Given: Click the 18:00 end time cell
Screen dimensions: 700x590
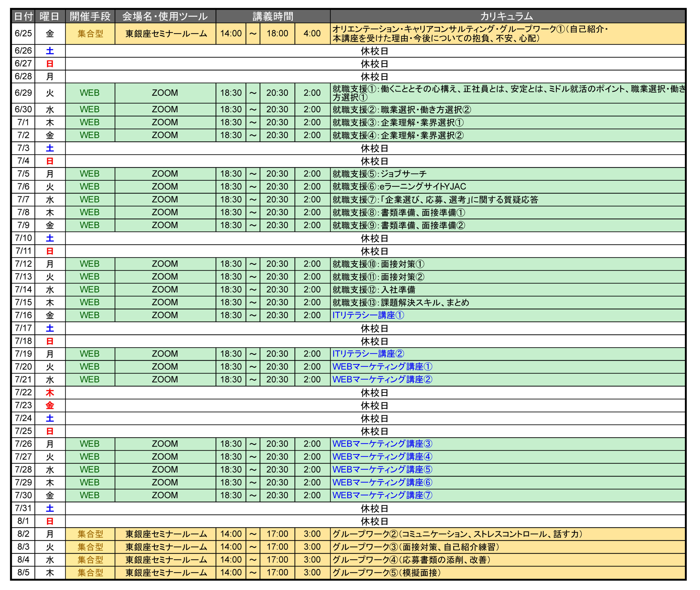Looking at the screenshot, I should tap(277, 33).
